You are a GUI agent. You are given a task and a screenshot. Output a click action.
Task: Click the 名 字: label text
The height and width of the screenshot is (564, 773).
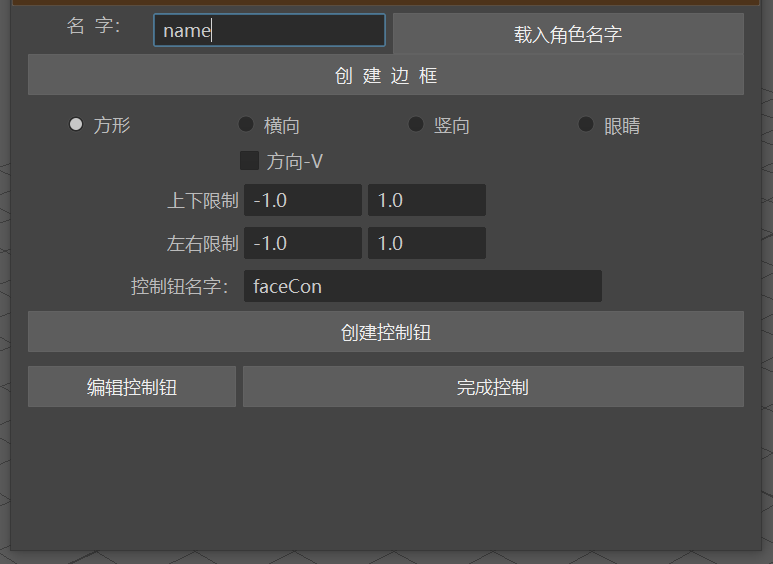pos(94,26)
